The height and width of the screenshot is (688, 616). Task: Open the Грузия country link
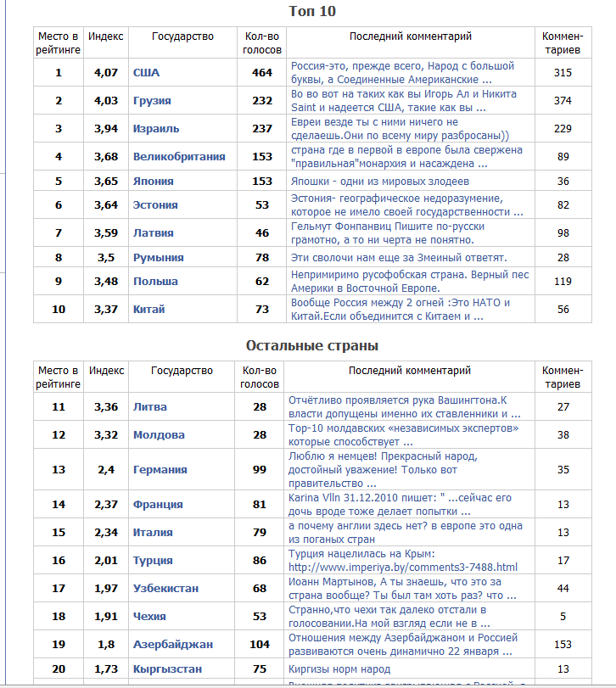(152, 100)
